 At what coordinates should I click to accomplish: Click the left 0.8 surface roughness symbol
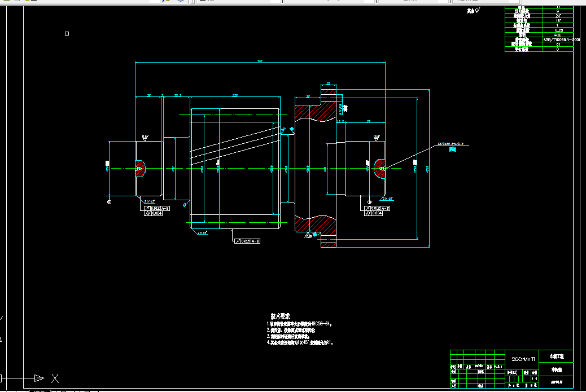click(145, 138)
